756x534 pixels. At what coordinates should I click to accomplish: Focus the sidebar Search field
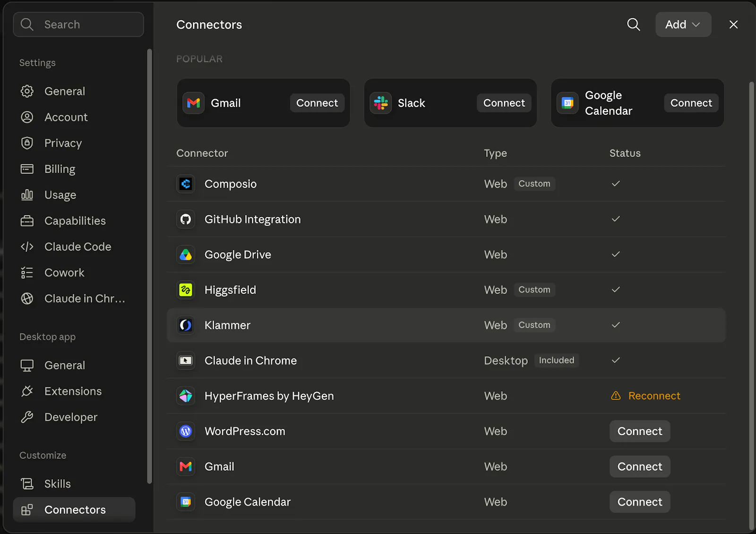coord(78,25)
